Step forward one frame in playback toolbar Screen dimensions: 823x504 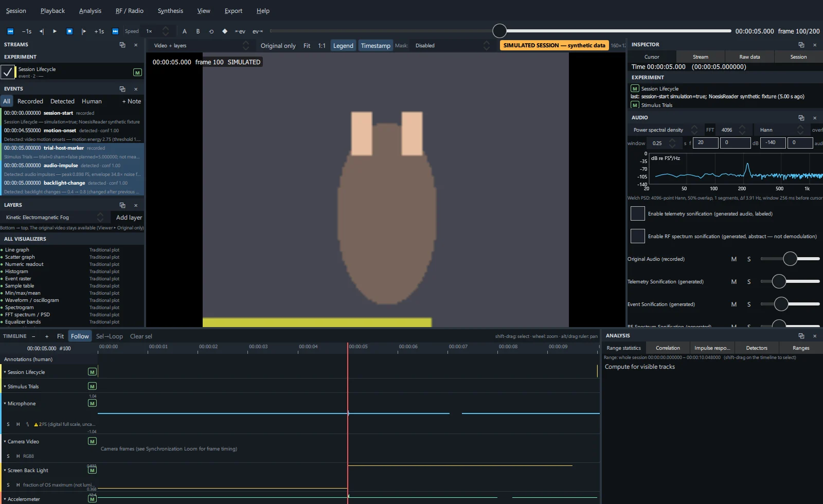pos(84,31)
